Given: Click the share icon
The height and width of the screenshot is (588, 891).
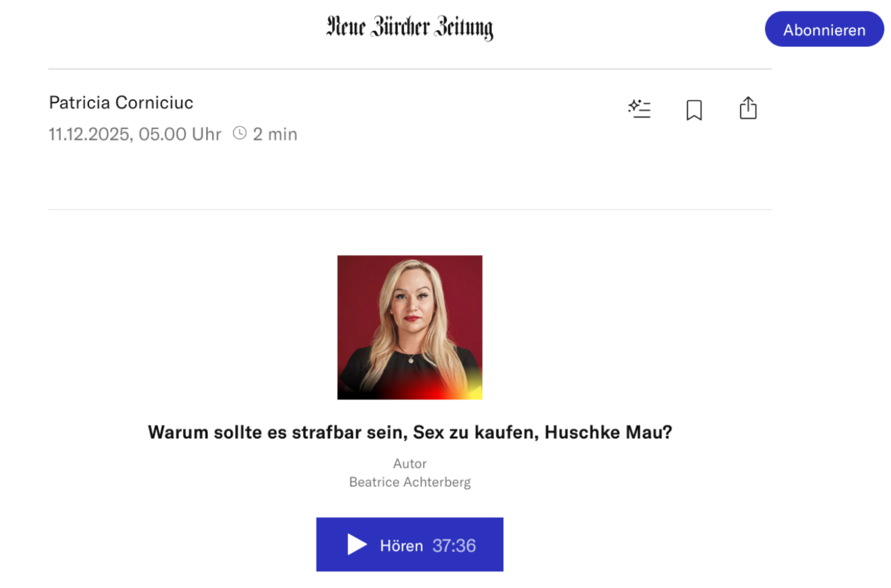Looking at the screenshot, I should click(x=747, y=108).
